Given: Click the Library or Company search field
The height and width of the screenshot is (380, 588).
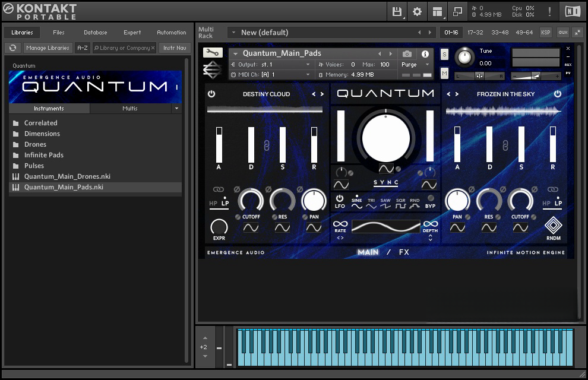Looking at the screenshot, I should 124,48.
